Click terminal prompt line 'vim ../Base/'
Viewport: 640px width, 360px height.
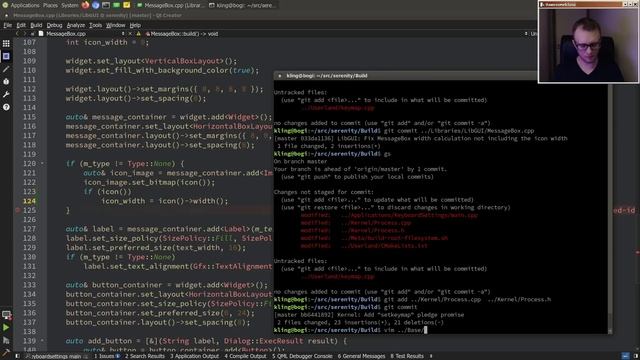tap(350, 330)
